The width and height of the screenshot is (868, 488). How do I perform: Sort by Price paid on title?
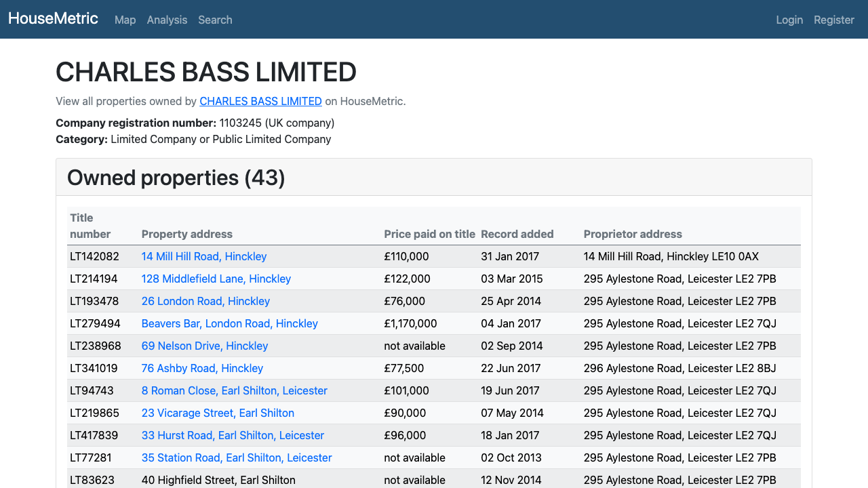coord(429,234)
